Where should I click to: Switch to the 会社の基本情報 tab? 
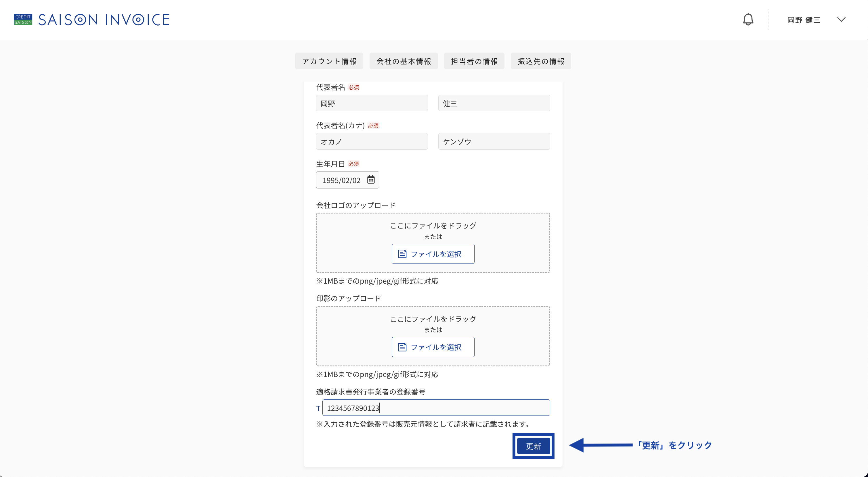coord(404,61)
